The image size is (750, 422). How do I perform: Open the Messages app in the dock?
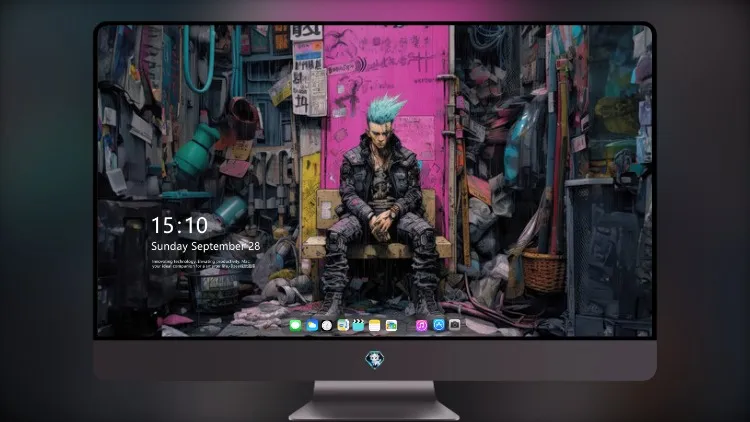click(296, 326)
